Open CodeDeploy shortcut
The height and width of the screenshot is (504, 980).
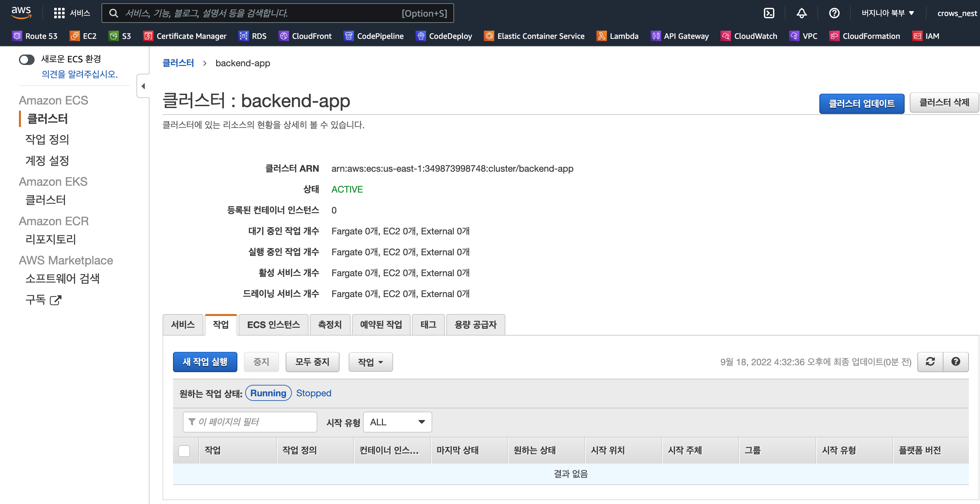444,36
